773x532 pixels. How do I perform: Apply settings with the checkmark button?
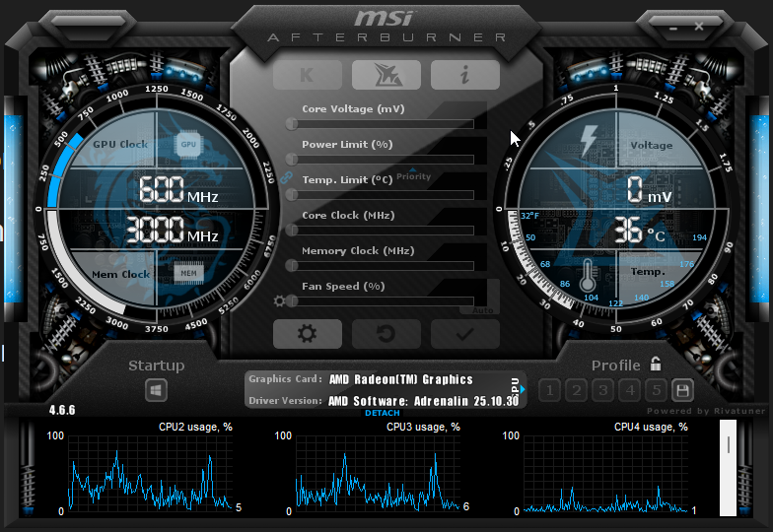pos(465,333)
